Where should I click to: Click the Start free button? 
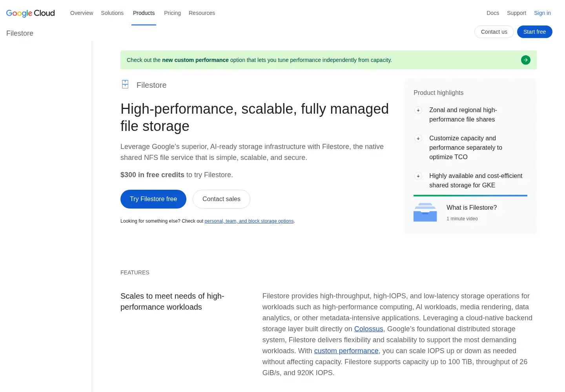tap(534, 32)
